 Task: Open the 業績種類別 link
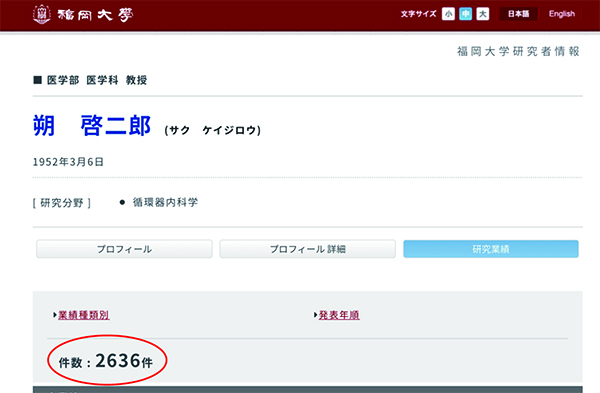coord(83,315)
